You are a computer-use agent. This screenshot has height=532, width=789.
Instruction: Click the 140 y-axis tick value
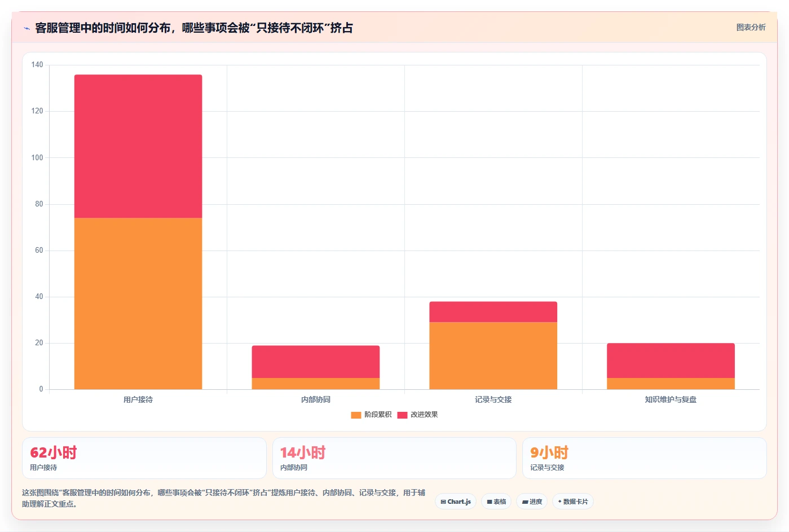point(37,65)
